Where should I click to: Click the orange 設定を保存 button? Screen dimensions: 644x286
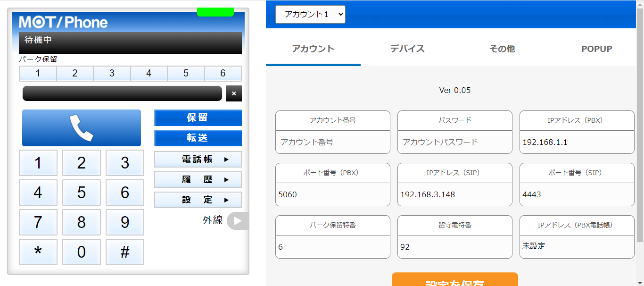point(454,280)
